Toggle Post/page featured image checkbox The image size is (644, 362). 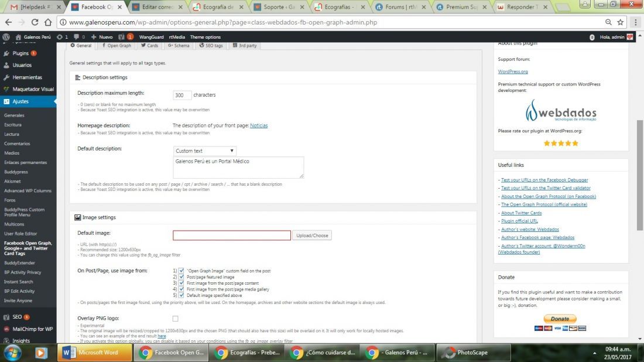[x=181, y=277]
